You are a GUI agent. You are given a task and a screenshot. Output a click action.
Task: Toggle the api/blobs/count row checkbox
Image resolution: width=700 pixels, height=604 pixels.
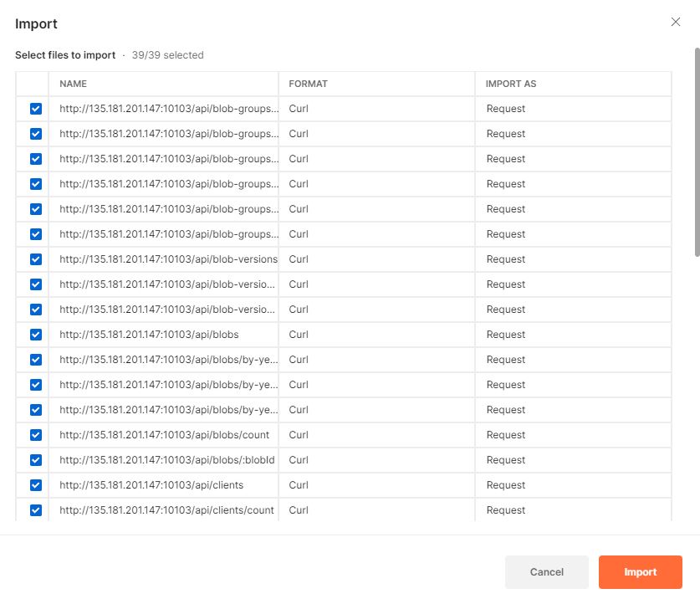pos(36,435)
